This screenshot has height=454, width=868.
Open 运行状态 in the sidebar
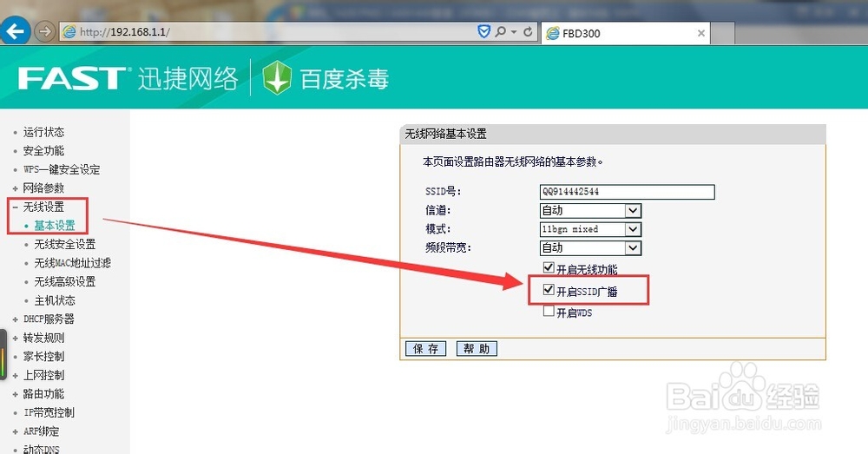[x=43, y=132]
